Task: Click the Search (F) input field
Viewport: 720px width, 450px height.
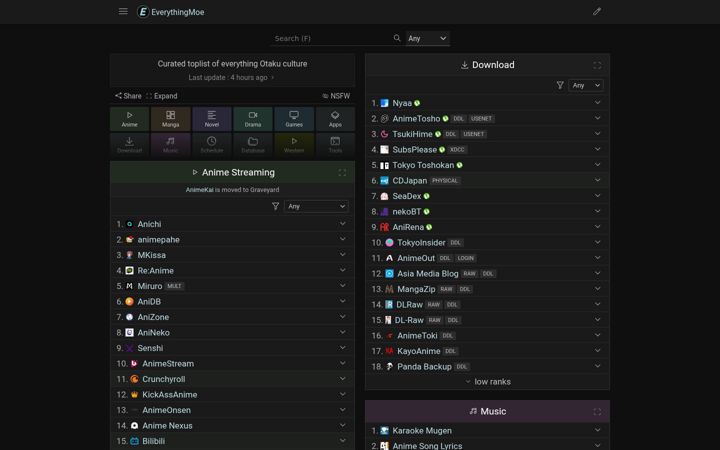Action: pos(332,38)
